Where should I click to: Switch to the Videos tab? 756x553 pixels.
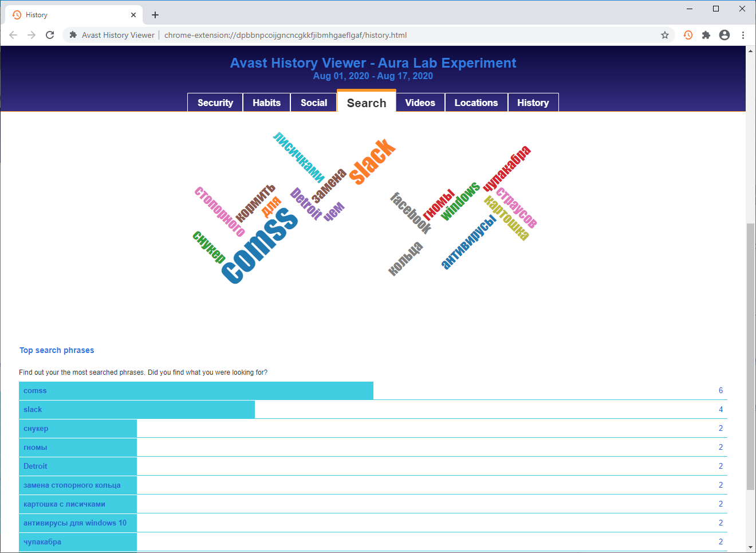click(420, 103)
